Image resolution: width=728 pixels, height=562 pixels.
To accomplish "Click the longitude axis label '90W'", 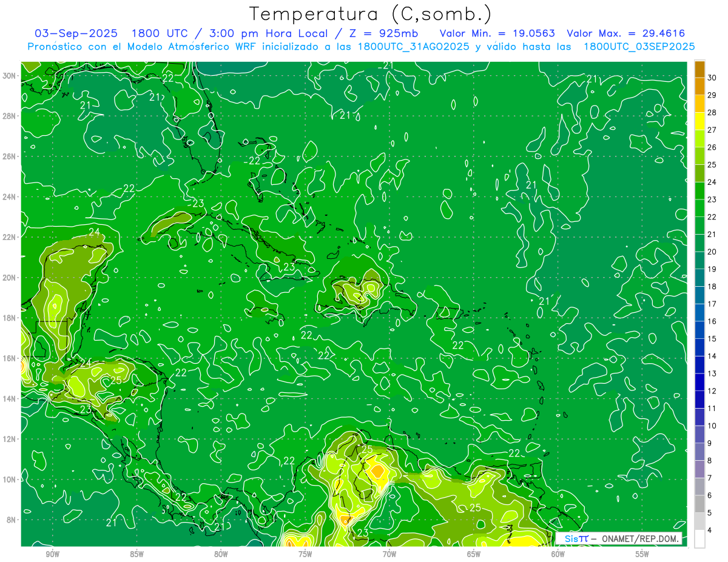I will pyautogui.click(x=52, y=554).
